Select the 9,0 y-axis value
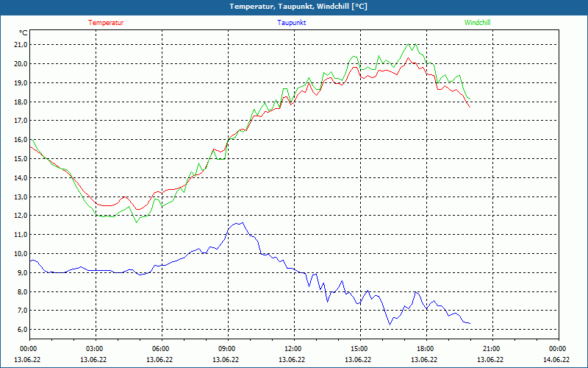This screenshot has height=368, width=588. 21,272
